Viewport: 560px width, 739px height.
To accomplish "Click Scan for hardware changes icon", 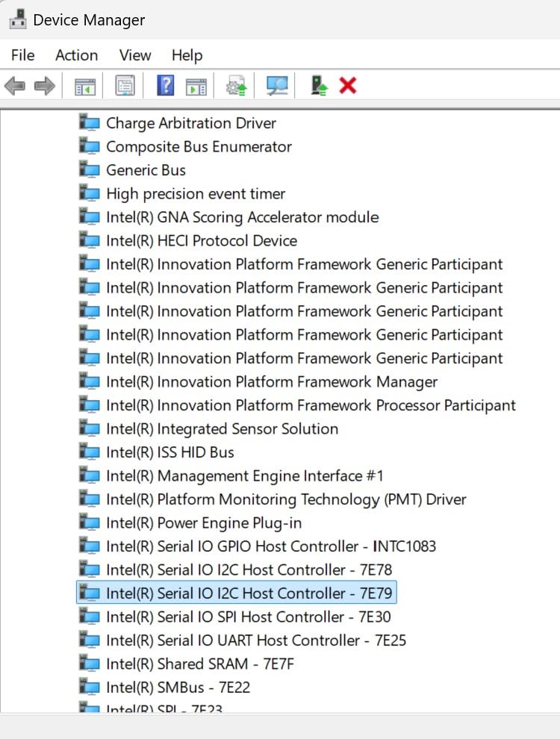I will click(277, 86).
